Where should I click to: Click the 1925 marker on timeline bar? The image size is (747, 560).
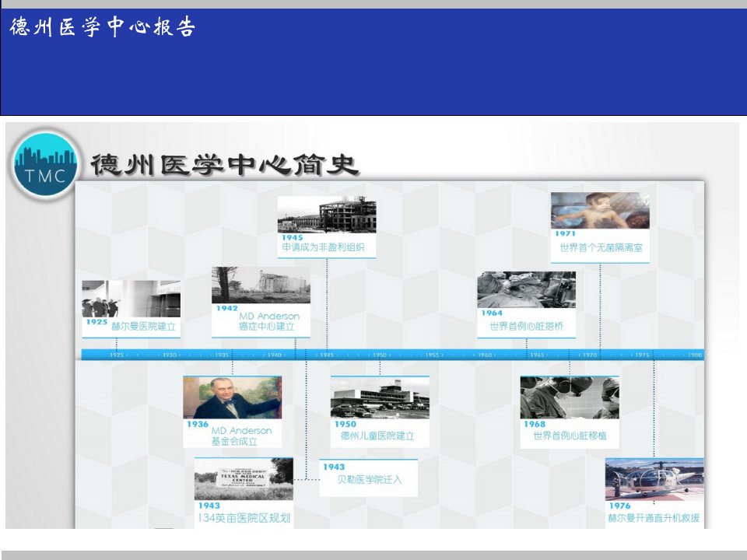tap(116, 355)
